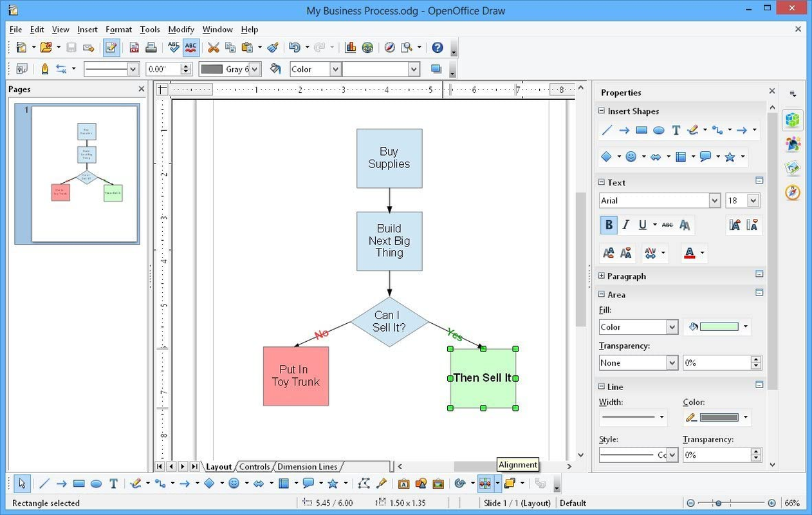
Task: Toggle Italic formatting in the Text panel
Action: (625, 225)
